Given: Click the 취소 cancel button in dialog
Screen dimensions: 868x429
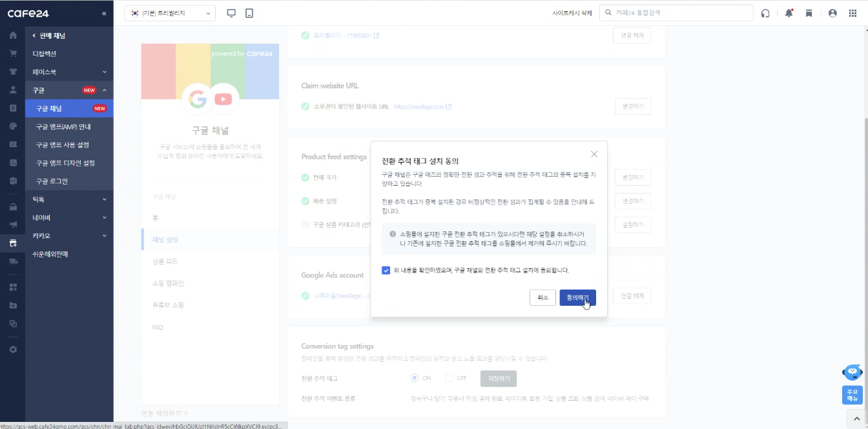Looking at the screenshot, I should 542,297.
